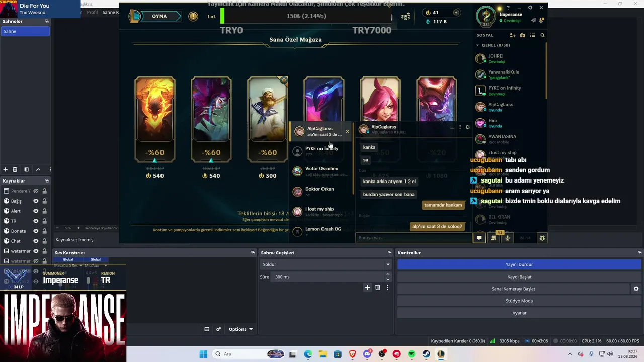Enable Stüdyo Modu
Image resolution: width=644 pixels, height=362 pixels.
point(519,301)
